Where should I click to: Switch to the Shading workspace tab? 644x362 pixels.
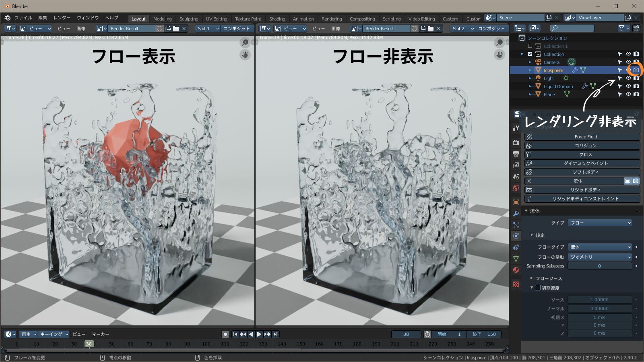pos(277,19)
